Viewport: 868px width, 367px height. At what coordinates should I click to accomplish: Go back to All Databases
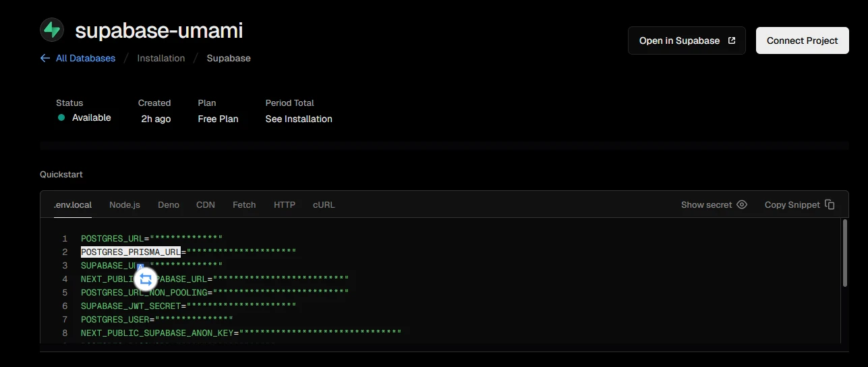pos(86,58)
